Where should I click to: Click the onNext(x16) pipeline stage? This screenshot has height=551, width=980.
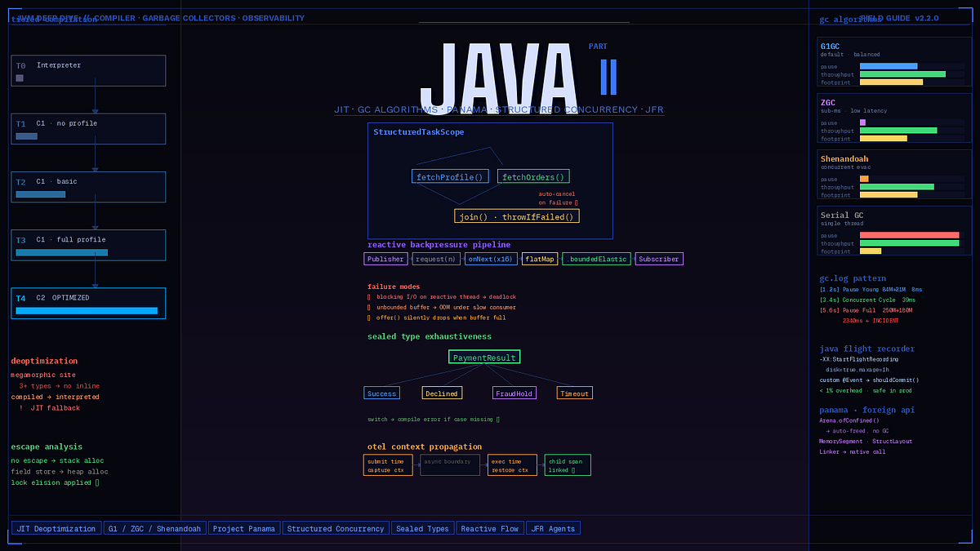coord(491,259)
